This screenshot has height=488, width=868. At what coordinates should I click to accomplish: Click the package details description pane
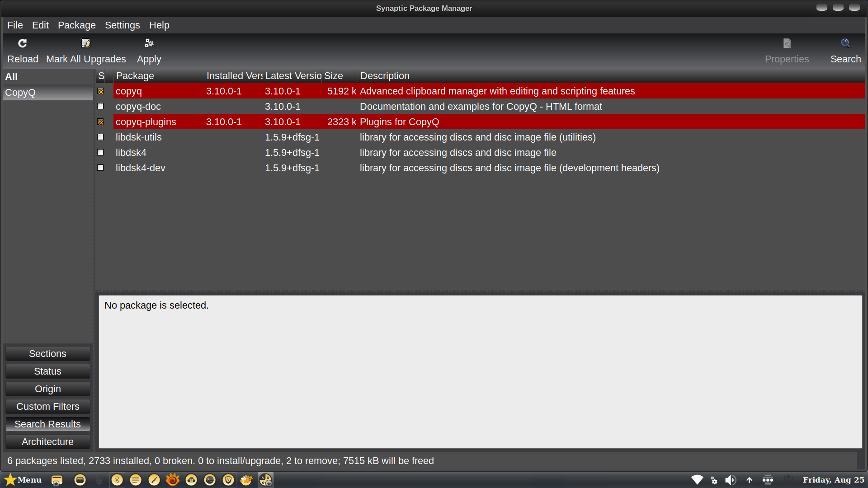coord(480,372)
